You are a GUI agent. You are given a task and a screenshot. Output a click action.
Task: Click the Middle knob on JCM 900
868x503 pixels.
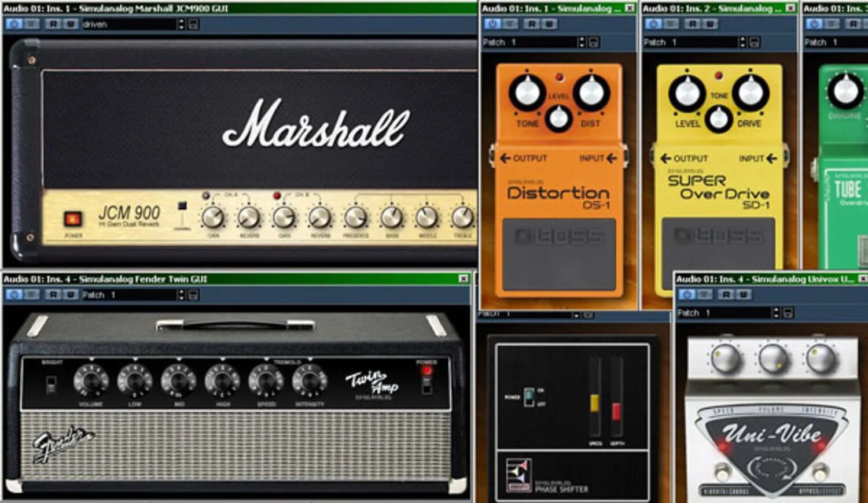tap(427, 217)
